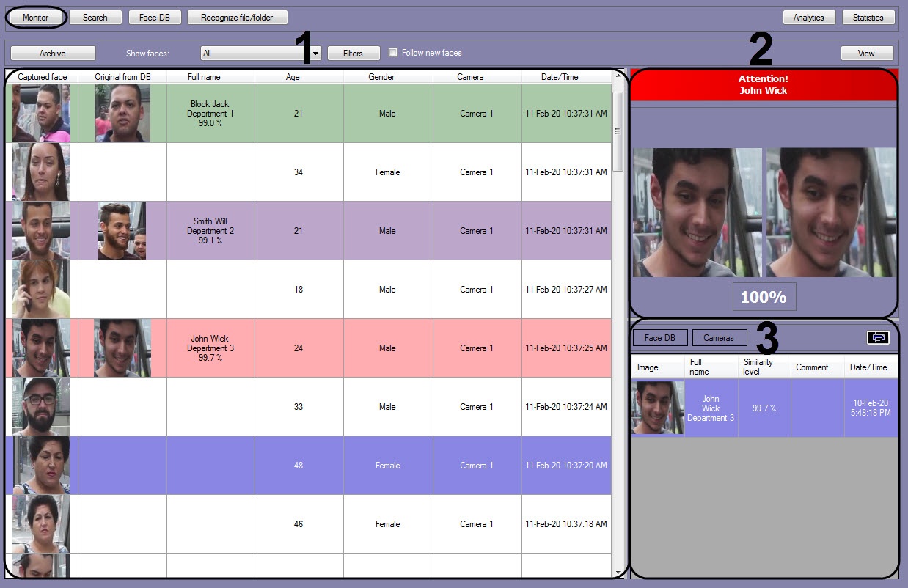Click the Cameras button
Image resolution: width=908 pixels, height=588 pixels.
click(x=720, y=338)
